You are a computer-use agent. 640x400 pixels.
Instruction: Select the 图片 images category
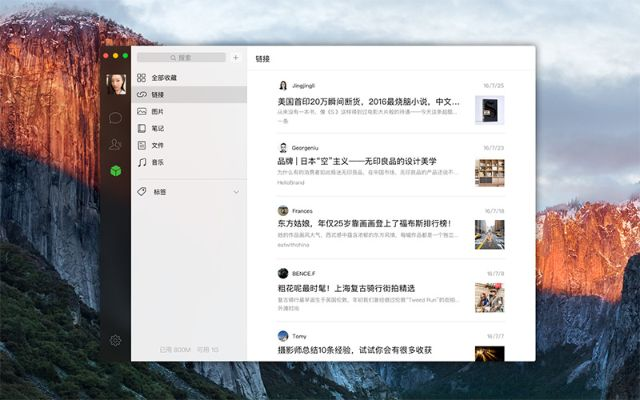click(x=158, y=111)
